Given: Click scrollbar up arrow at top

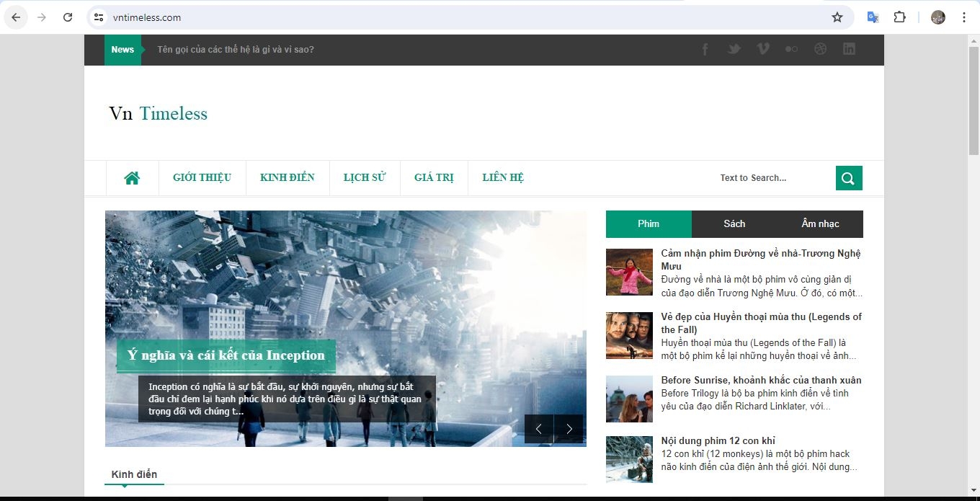Looking at the screenshot, I should [974, 40].
